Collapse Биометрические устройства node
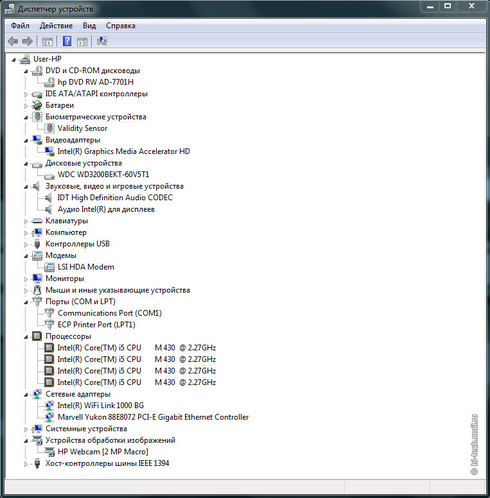The image size is (490, 498). point(26,118)
